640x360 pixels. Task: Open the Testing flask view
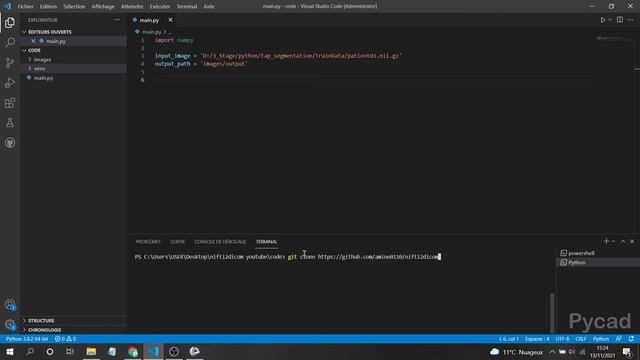10,122
